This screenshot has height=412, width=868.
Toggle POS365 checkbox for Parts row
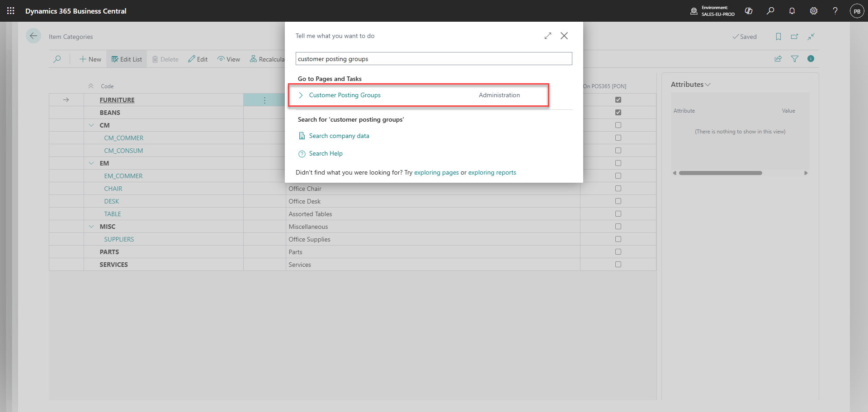point(618,252)
